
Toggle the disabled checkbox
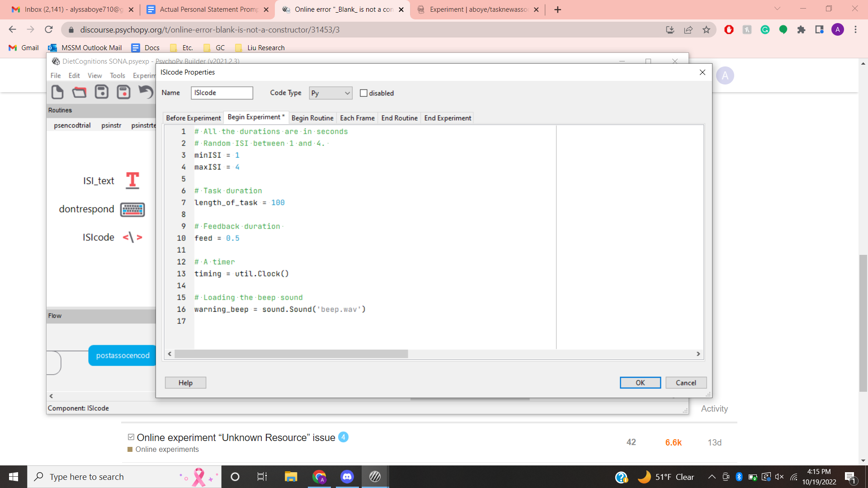pos(363,93)
